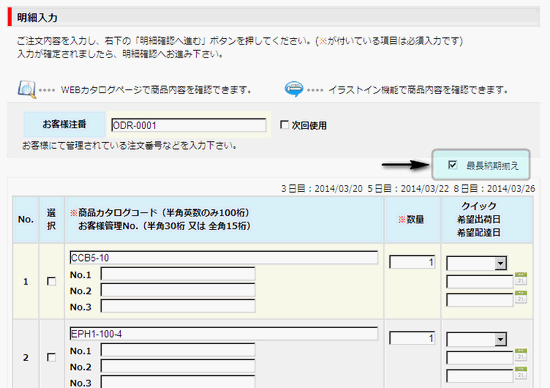Click the date text 3日目:2014/03/20
Image resolution: width=550 pixels, height=388 pixels.
[x=322, y=189]
